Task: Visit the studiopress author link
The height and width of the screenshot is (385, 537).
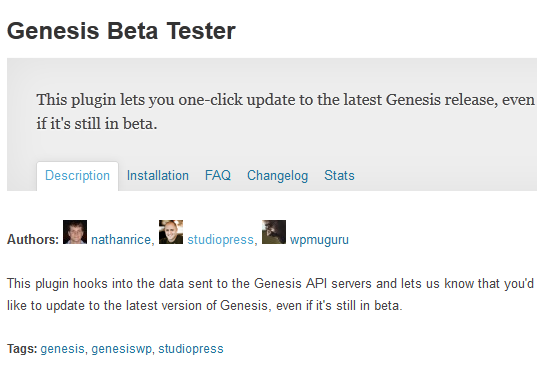Action: 220,240
